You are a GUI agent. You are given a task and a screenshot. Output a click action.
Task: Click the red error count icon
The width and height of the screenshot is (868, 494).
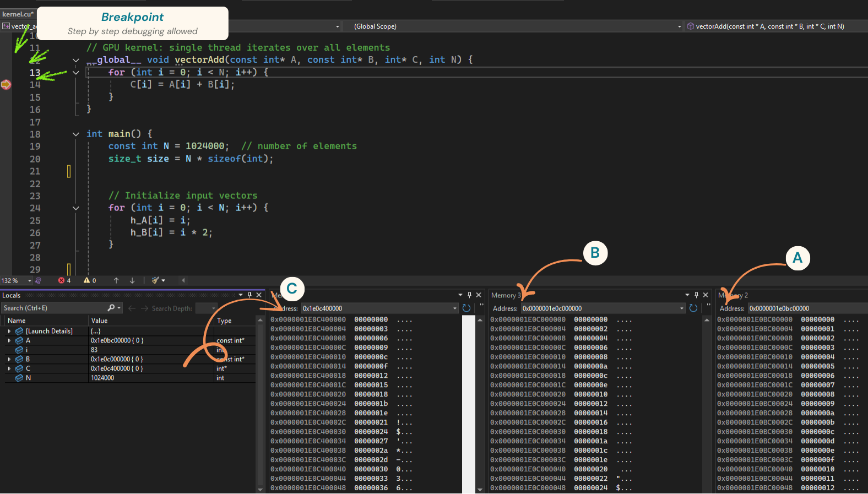tap(61, 280)
